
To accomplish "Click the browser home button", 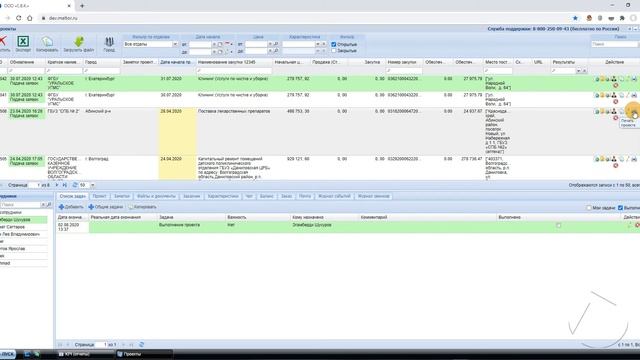I will pyautogui.click(x=29, y=18).
